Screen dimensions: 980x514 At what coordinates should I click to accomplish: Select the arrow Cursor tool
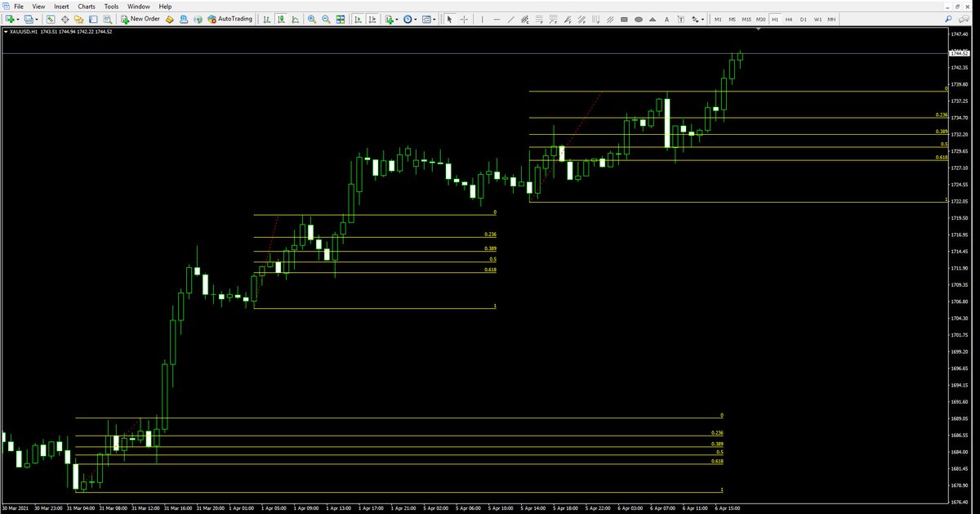click(x=449, y=19)
